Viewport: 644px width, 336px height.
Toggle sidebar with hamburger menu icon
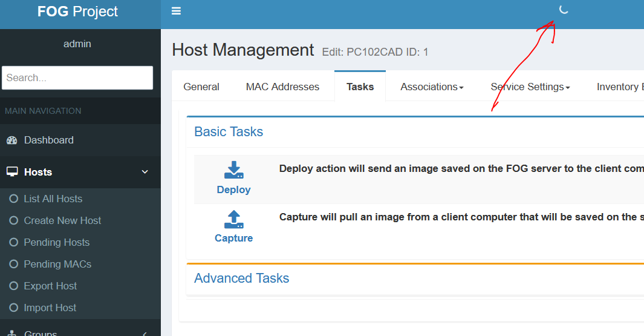point(176,11)
